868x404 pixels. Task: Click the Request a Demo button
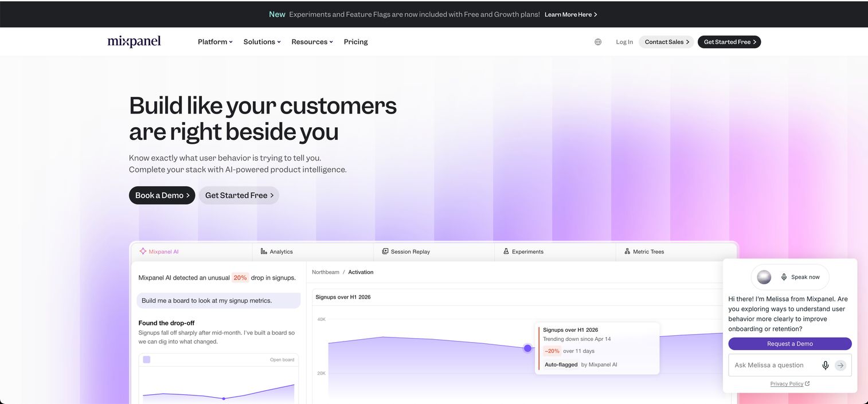[790, 344]
